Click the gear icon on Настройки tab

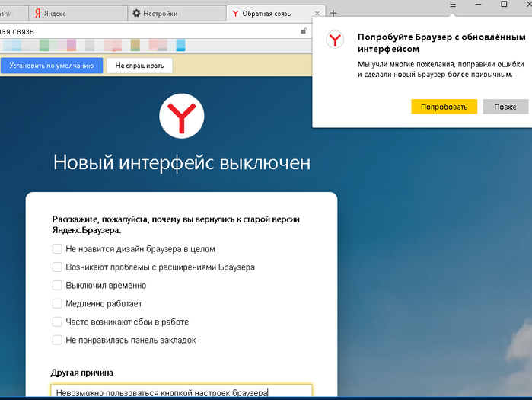coord(136,13)
